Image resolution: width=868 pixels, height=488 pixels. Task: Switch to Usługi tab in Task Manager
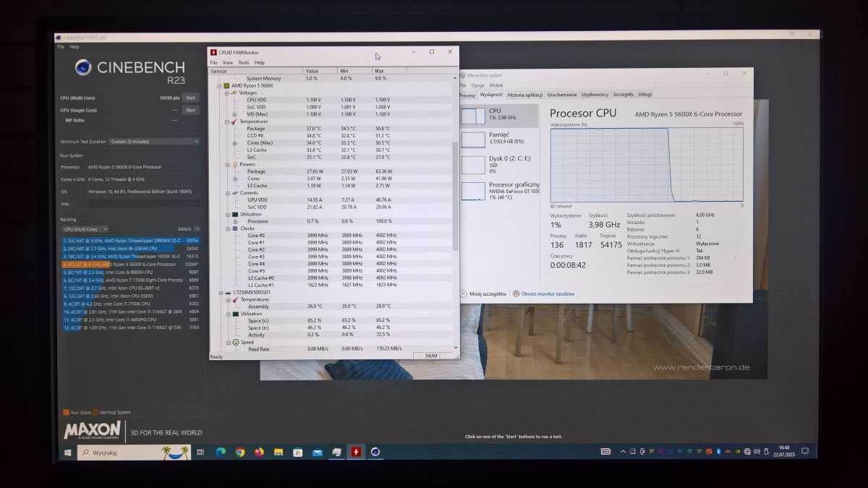point(644,95)
